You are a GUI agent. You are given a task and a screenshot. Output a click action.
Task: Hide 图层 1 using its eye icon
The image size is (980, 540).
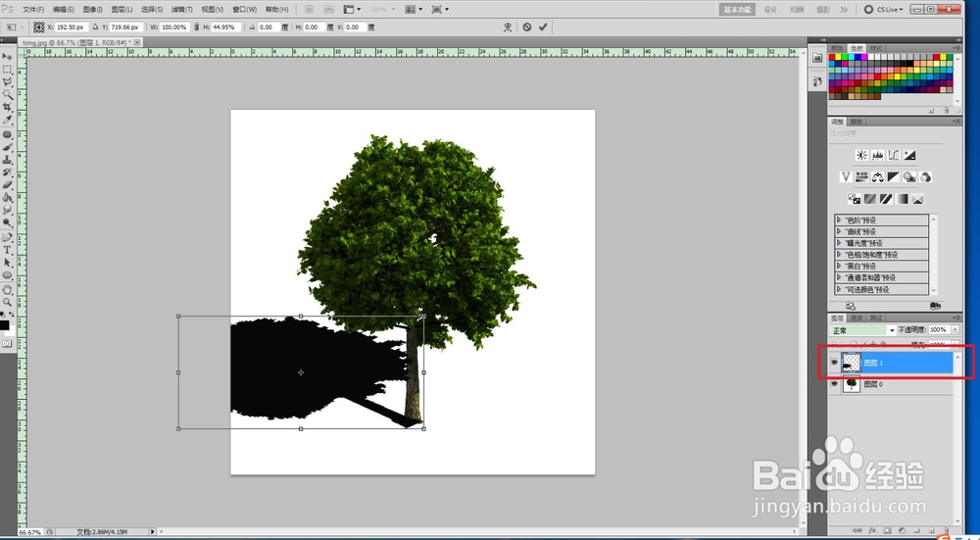835,363
